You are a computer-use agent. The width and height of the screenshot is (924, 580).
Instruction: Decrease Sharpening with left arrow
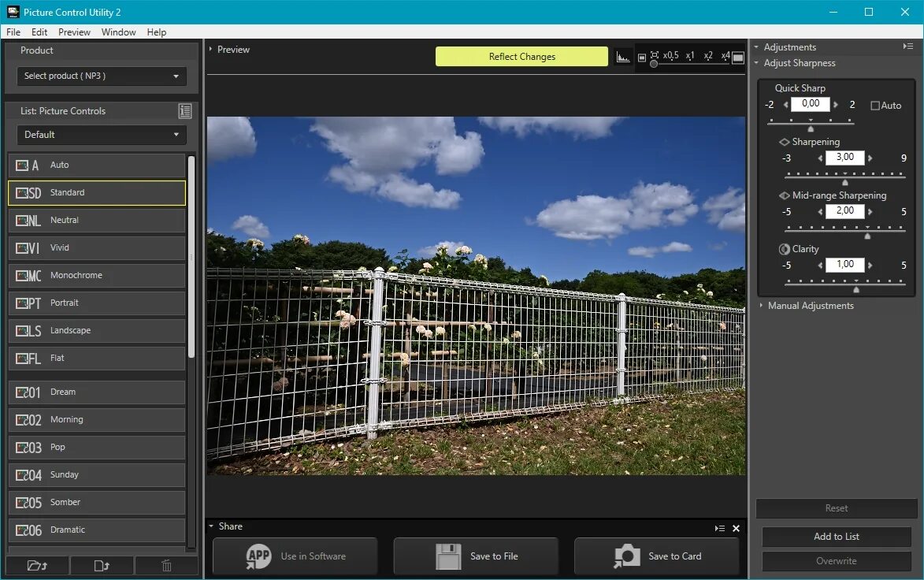[x=820, y=158]
